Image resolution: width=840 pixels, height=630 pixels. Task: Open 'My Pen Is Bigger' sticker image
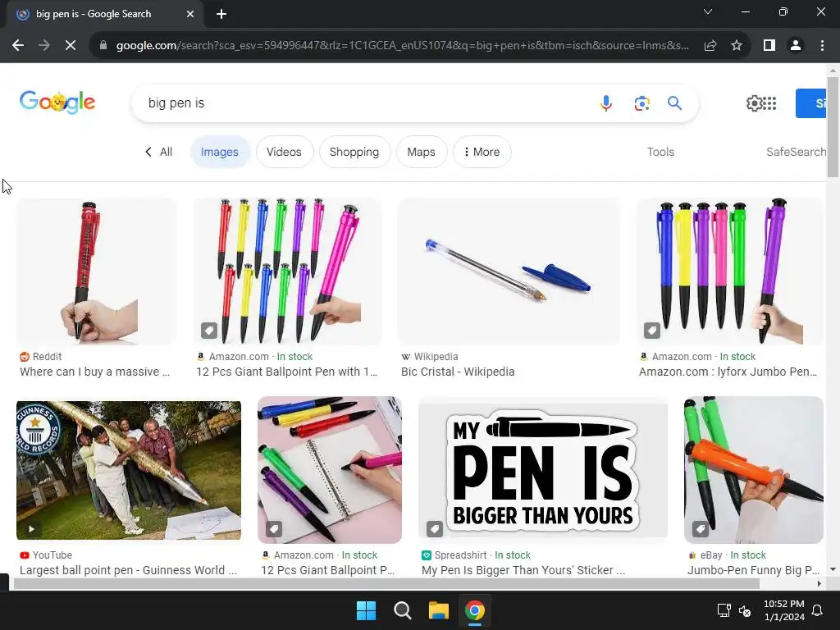[543, 470]
